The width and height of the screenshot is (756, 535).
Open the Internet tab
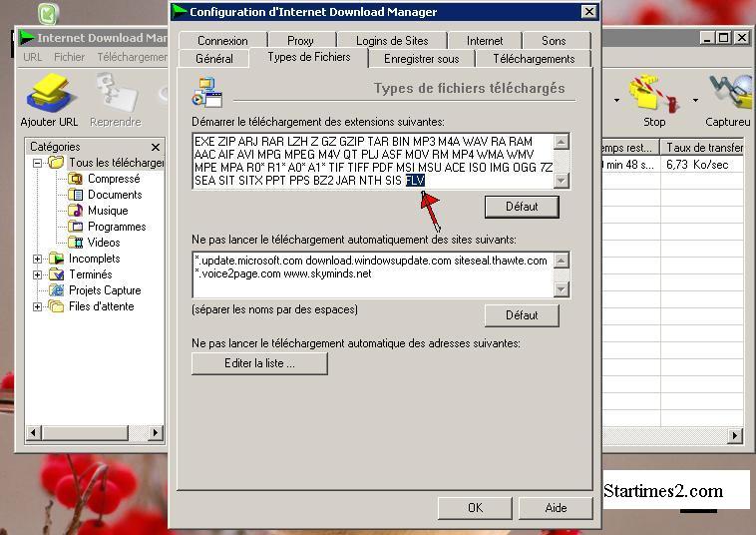pyautogui.click(x=485, y=41)
